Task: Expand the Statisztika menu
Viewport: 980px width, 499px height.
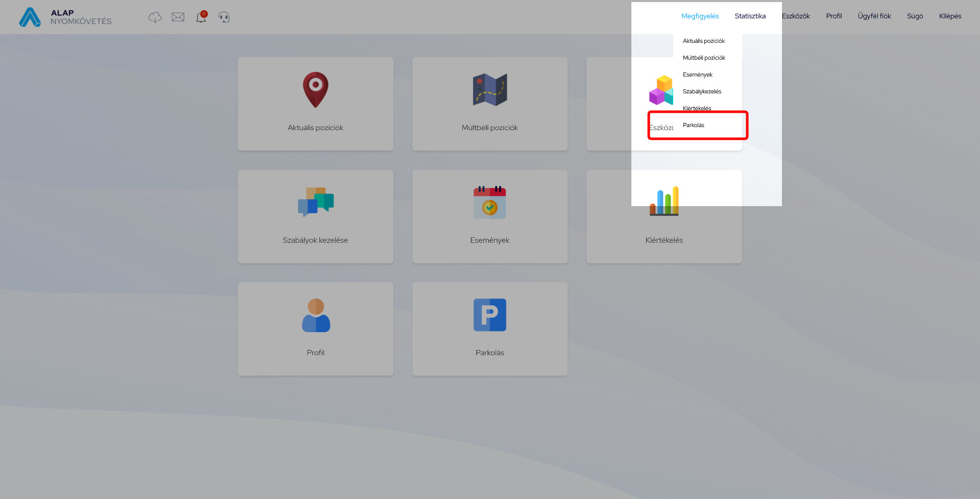Action: click(750, 16)
